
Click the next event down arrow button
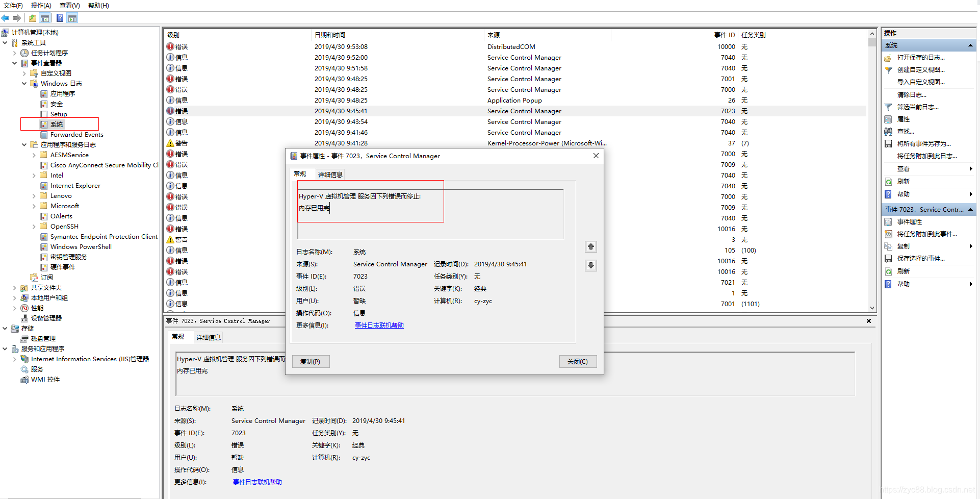[591, 265]
